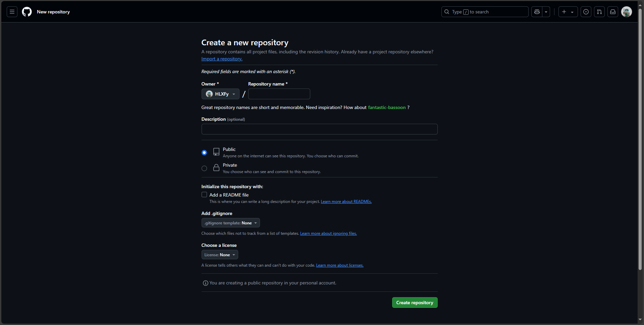Open the .gitignore template dropdown
The height and width of the screenshot is (325, 644).
[x=230, y=223]
